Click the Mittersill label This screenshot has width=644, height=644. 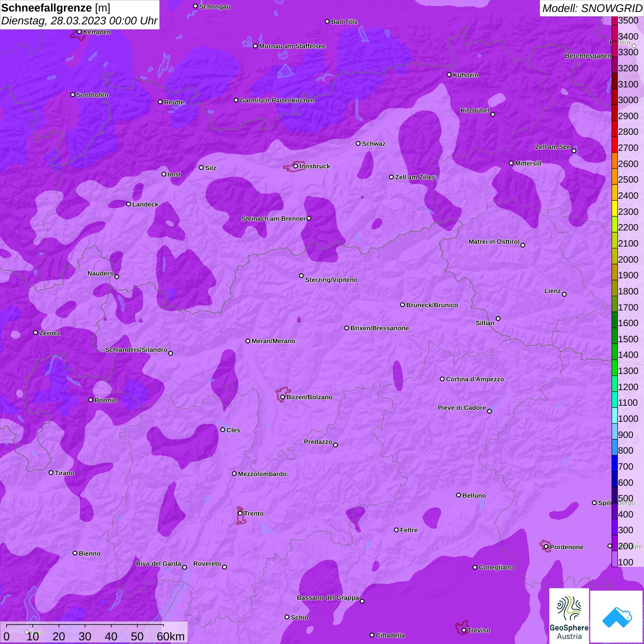(528, 163)
